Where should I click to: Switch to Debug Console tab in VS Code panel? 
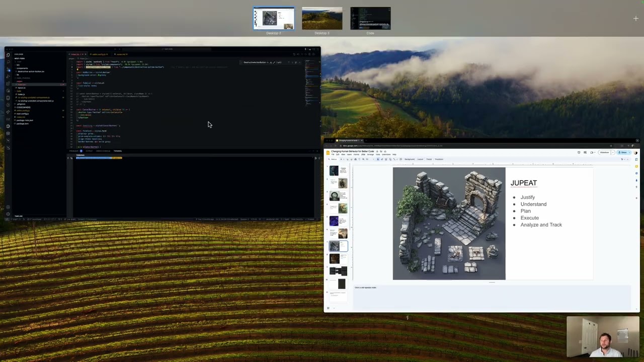click(x=103, y=151)
